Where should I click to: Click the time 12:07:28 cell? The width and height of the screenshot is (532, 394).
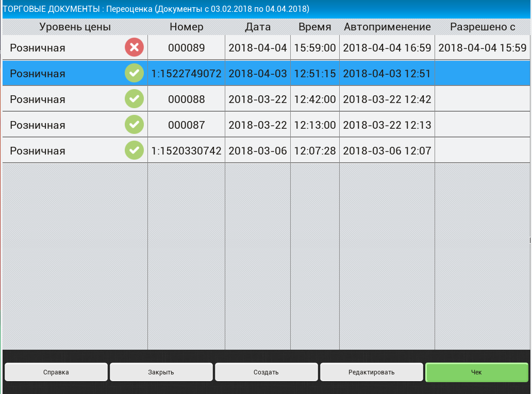[315, 150]
